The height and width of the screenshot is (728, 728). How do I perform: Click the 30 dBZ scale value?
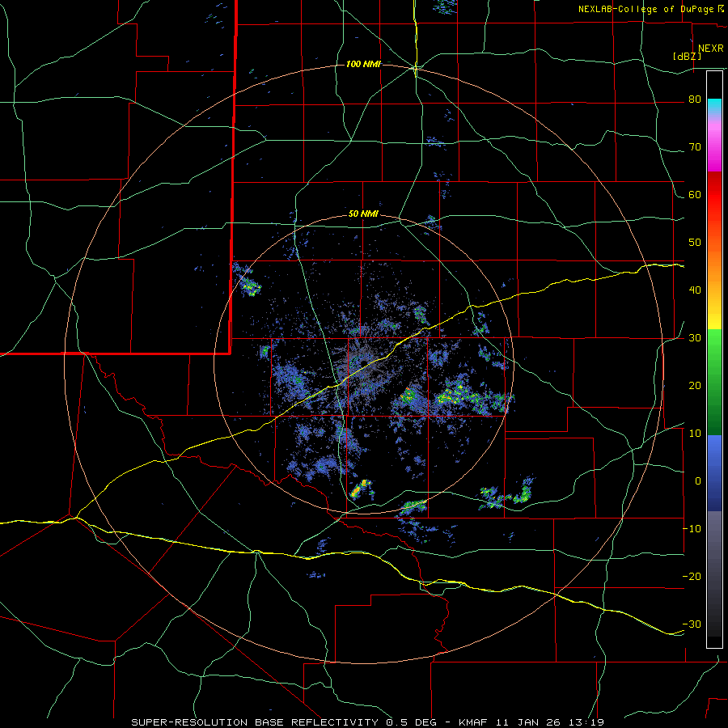(x=695, y=338)
